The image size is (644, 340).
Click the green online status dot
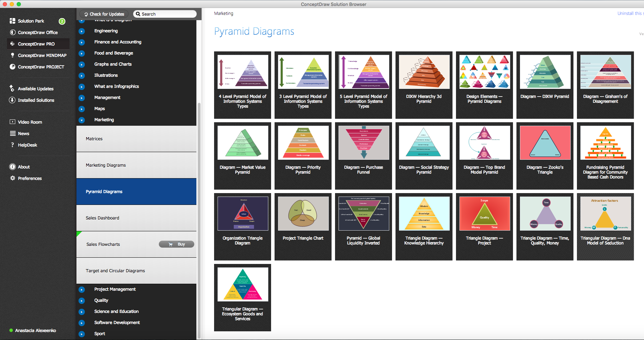11,330
